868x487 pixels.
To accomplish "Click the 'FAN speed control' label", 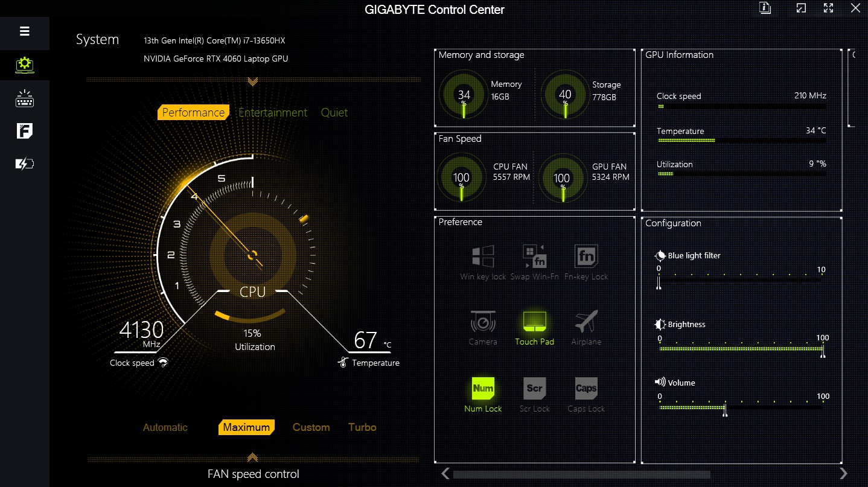I will coord(253,474).
